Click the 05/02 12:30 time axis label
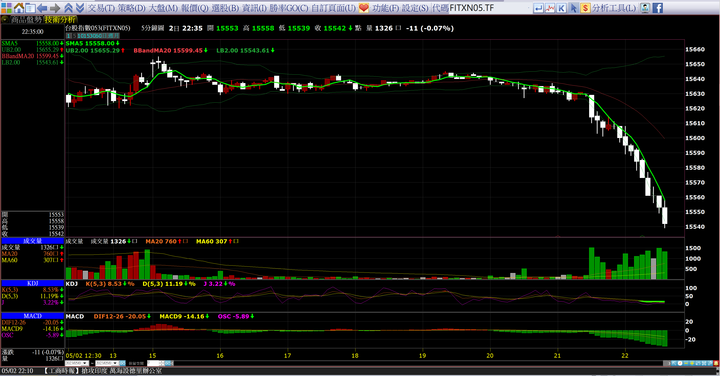720x376 pixels. point(84,355)
